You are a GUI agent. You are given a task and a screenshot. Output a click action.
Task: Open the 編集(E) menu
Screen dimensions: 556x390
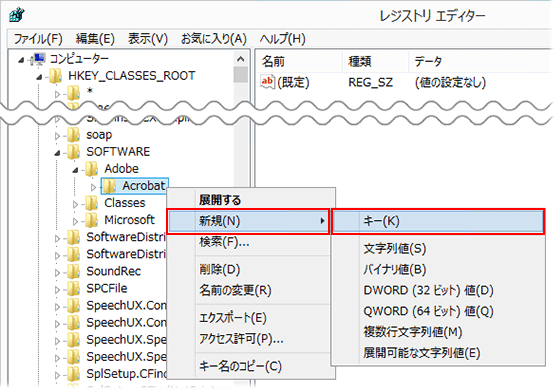click(x=95, y=39)
